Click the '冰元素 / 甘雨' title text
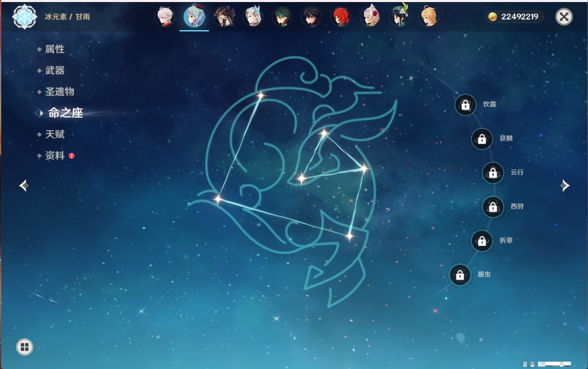 click(67, 17)
